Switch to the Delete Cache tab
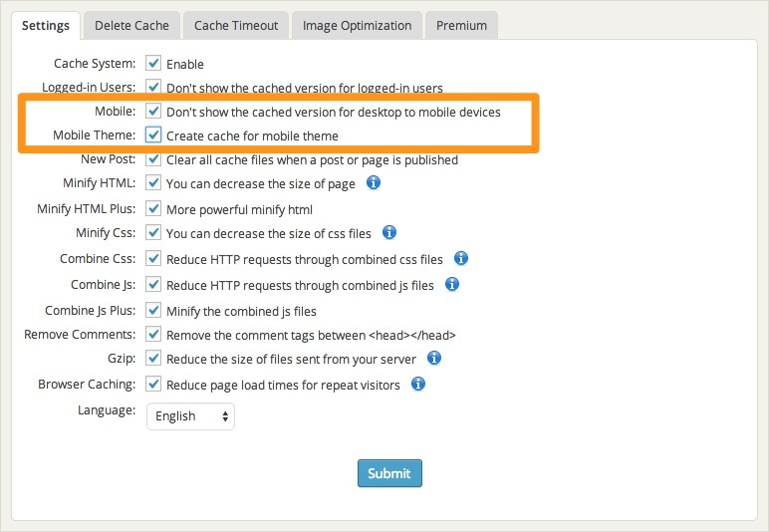This screenshot has height=532, width=769. 131,25
